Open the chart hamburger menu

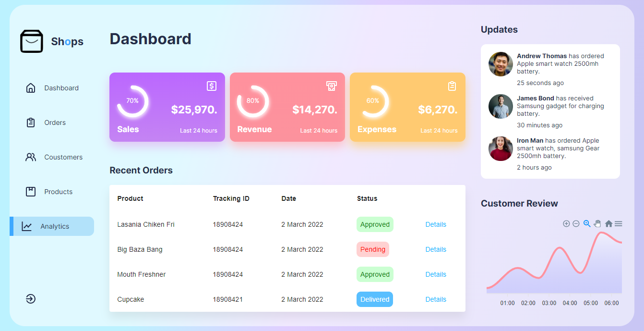pos(619,223)
